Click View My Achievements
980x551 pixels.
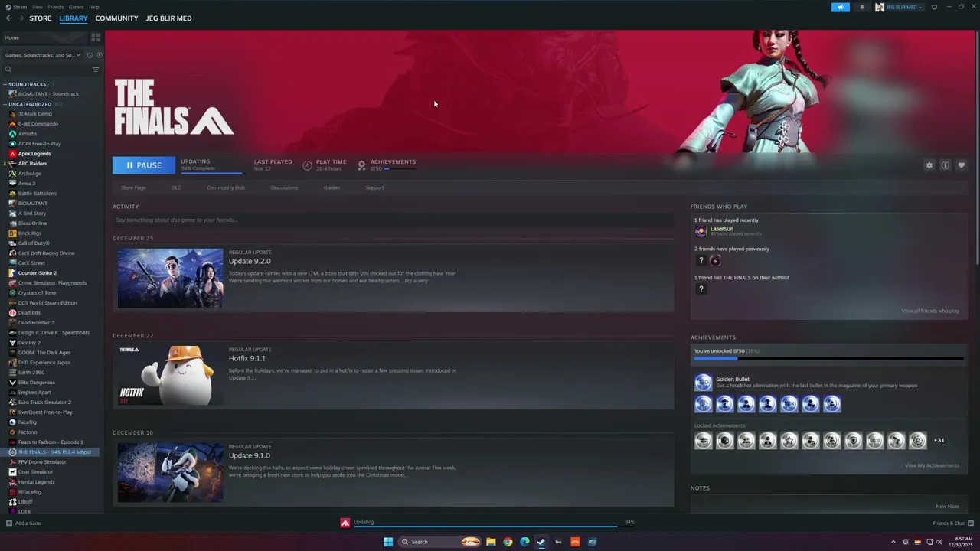(x=932, y=465)
